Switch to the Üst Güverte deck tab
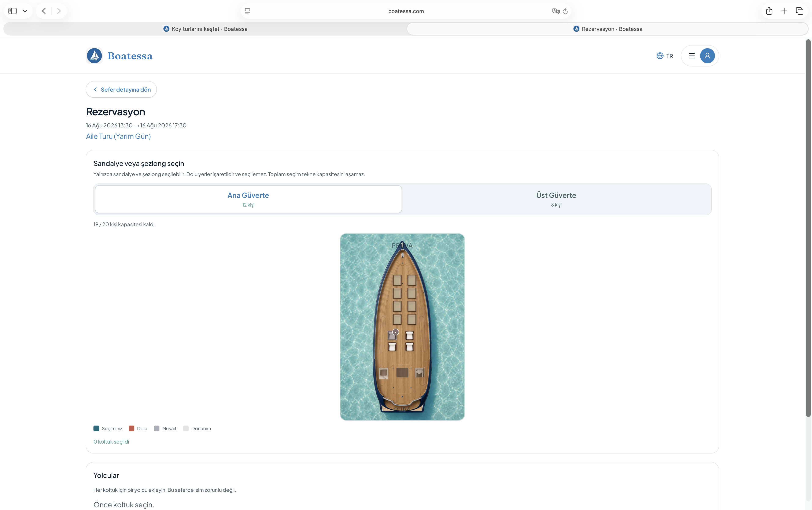The height and width of the screenshot is (510, 812). tap(556, 199)
